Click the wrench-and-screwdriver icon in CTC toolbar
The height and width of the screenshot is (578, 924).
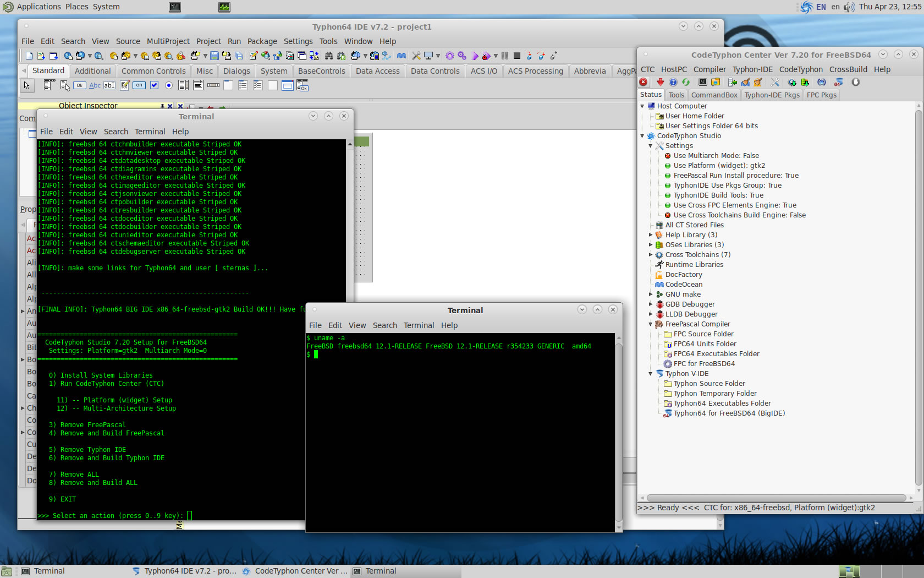click(x=775, y=82)
